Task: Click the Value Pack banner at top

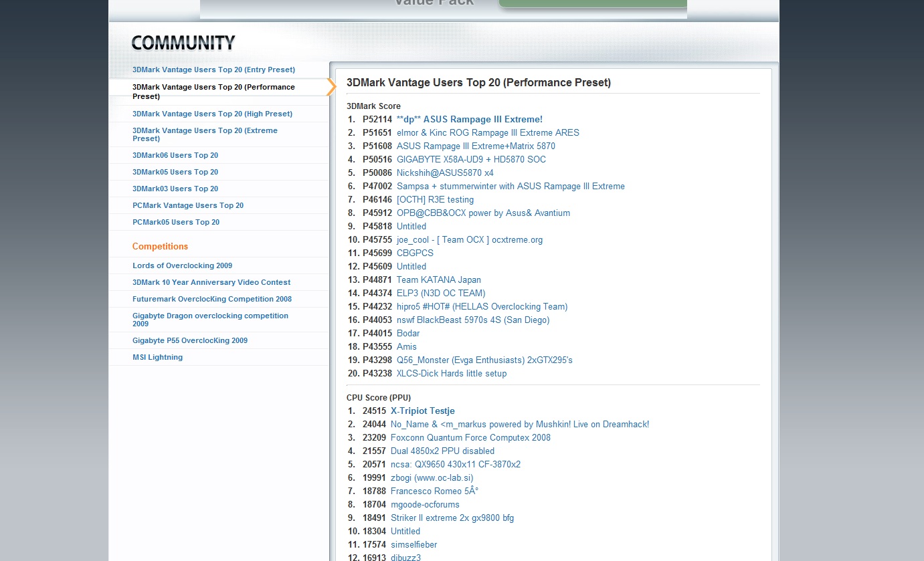Action: click(444, 9)
